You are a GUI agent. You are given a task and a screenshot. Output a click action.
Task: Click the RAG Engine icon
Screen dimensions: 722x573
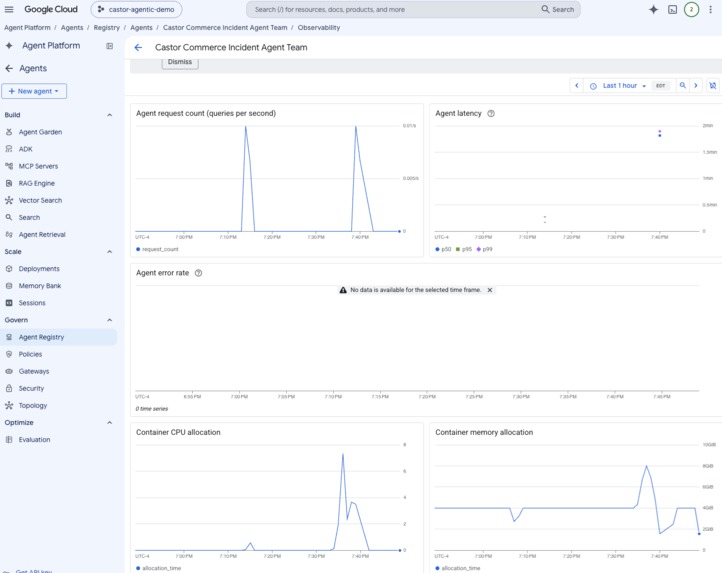tap(9, 183)
